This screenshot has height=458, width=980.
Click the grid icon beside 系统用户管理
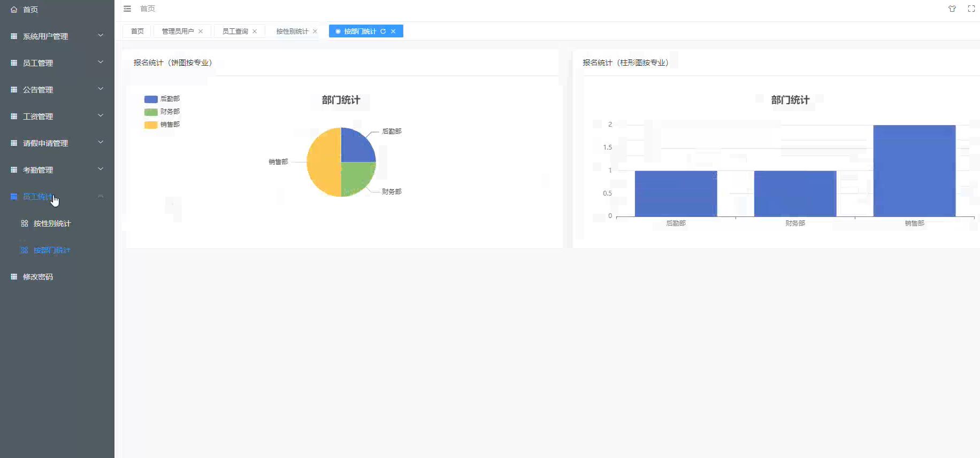click(x=14, y=36)
